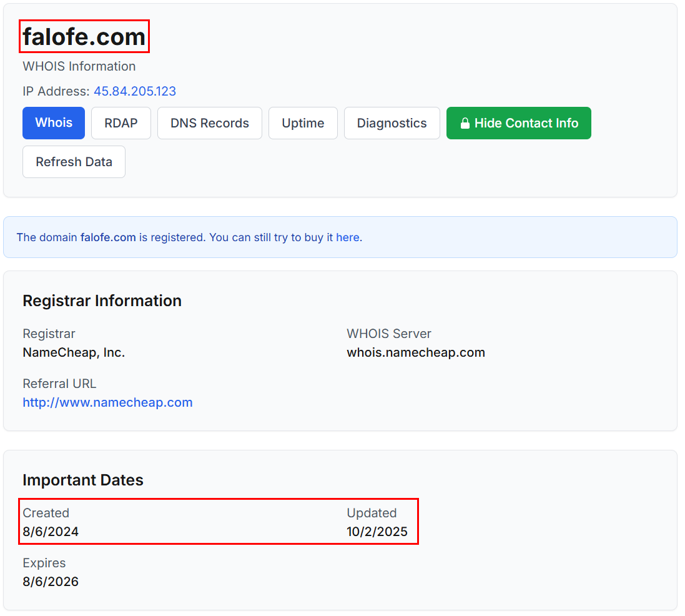Open the IP address 45.84.205.123

(135, 91)
